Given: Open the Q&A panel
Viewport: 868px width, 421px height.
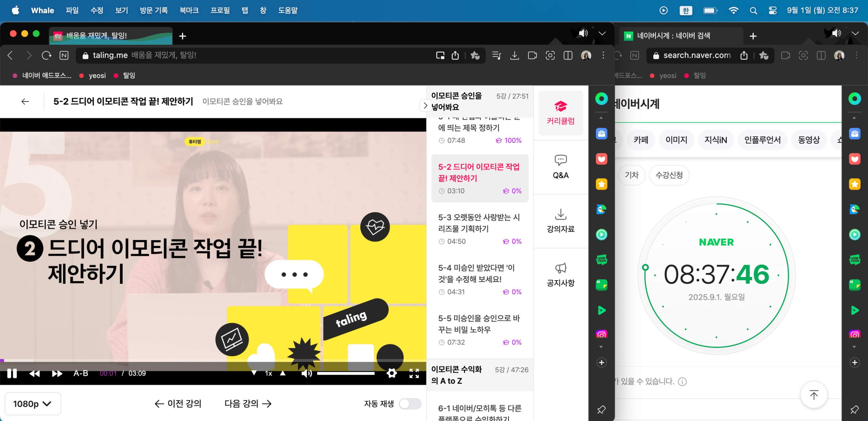Looking at the screenshot, I should (560, 167).
